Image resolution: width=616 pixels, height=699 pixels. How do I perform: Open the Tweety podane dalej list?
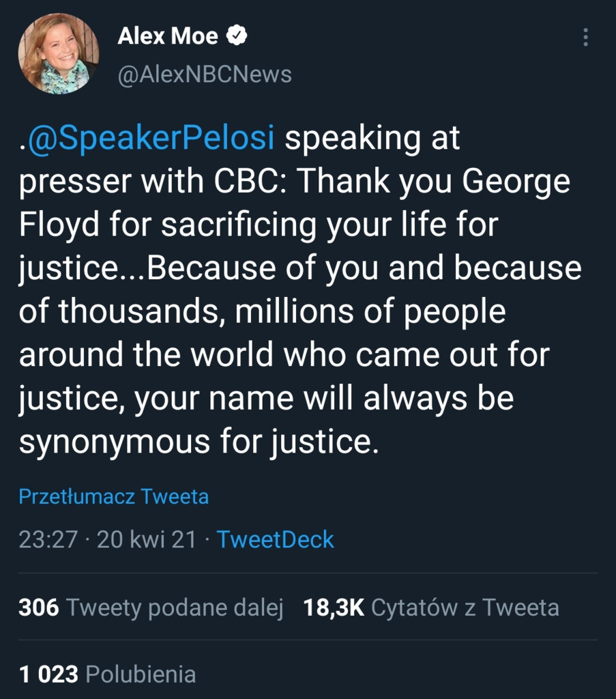point(175,608)
